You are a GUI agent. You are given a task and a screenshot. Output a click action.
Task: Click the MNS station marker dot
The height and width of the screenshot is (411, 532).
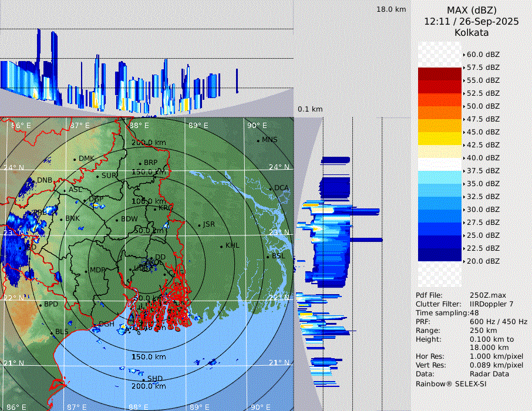[x=258, y=140]
